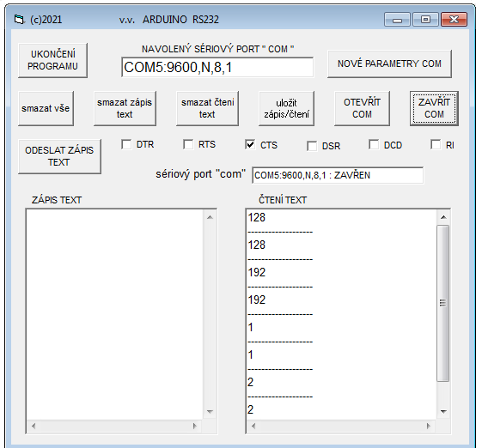Click the smazat vše button
The image size is (482, 448).
coord(46,108)
